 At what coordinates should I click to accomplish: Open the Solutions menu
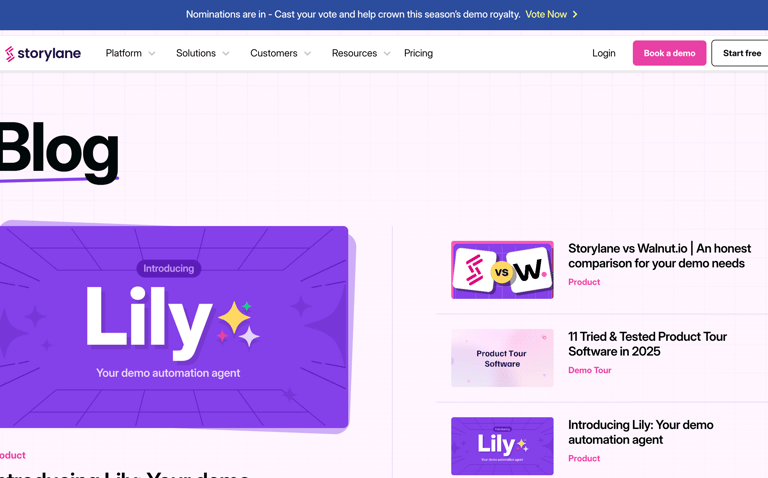pyautogui.click(x=196, y=53)
